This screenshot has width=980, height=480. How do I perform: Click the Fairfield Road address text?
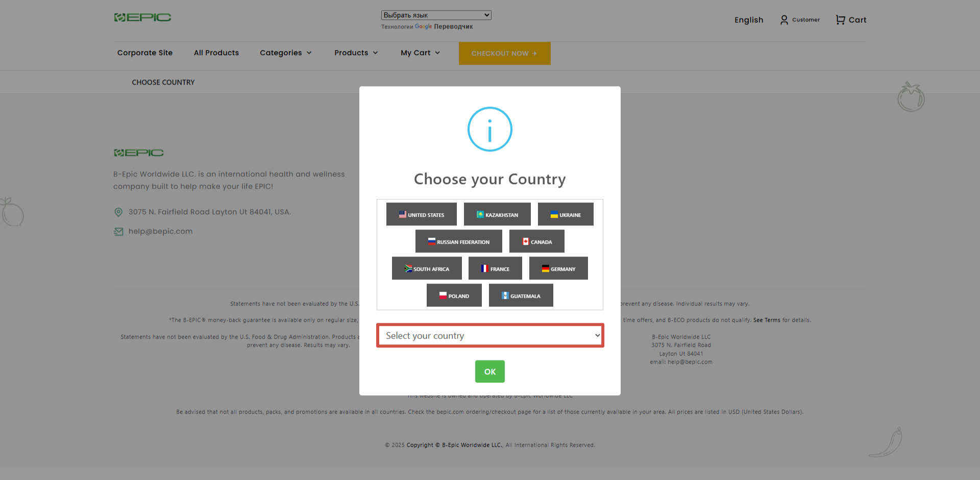[210, 212]
